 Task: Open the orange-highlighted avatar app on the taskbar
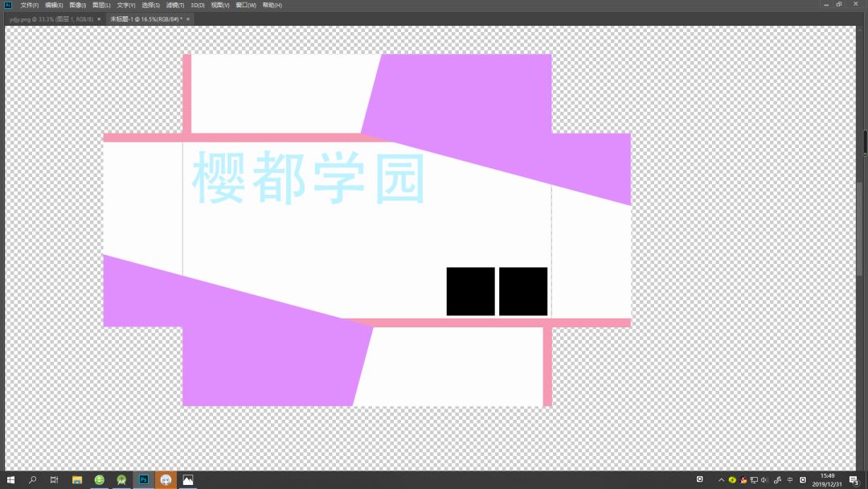[166, 479]
